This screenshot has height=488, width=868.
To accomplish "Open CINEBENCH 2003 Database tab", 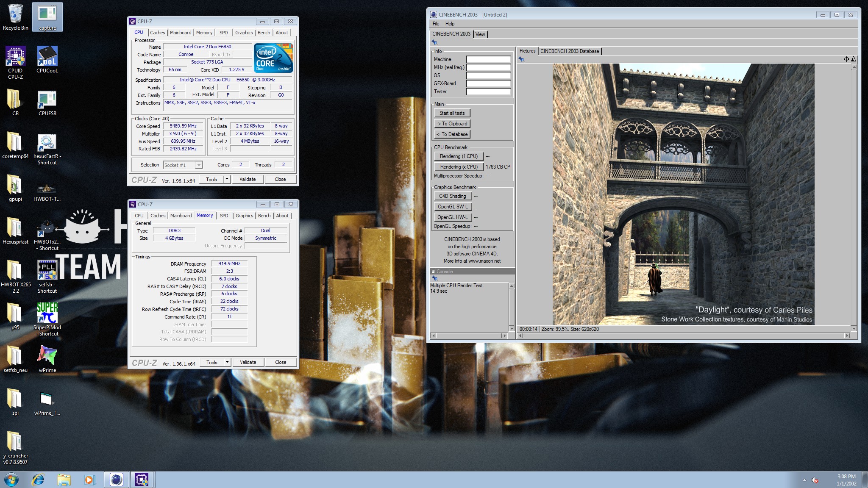I will pos(570,51).
